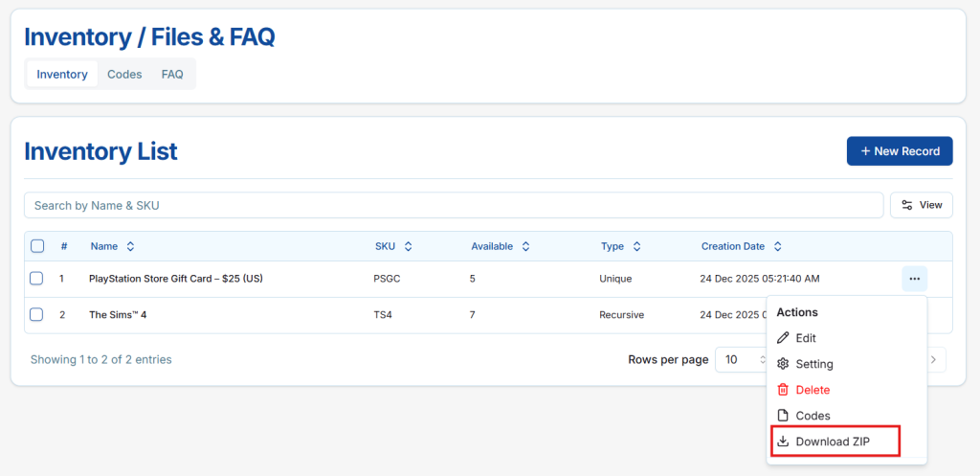Click the sort icon beside SKU header
This screenshot has width=980, height=476.
[x=409, y=246]
